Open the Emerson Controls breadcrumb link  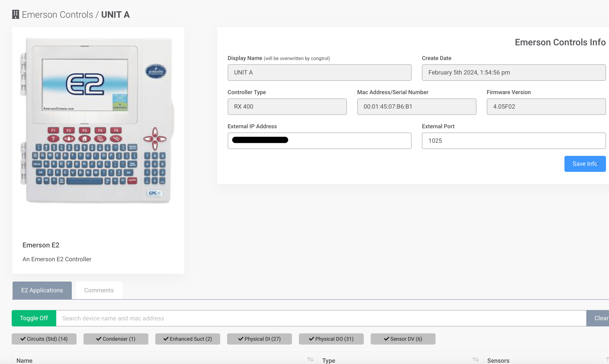tap(57, 15)
